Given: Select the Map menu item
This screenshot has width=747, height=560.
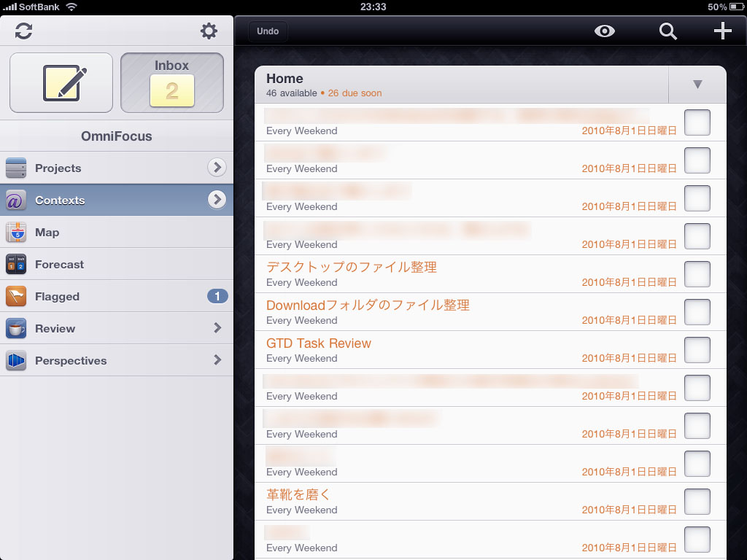Looking at the screenshot, I should coord(117,233).
